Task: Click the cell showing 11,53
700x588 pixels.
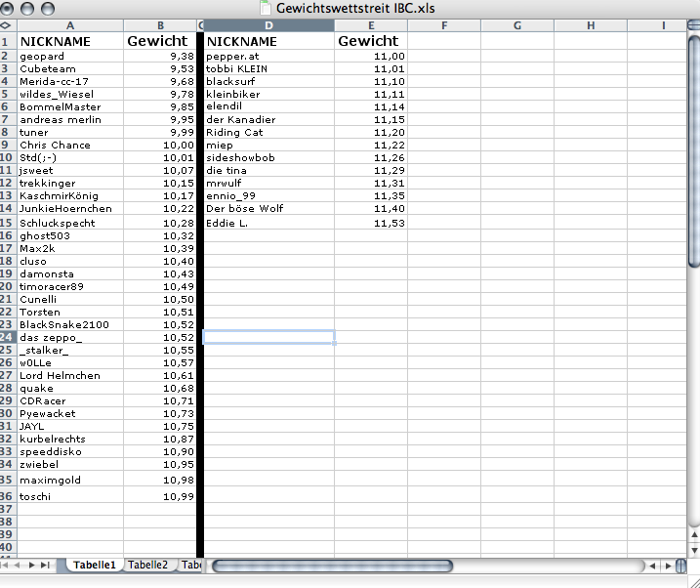Action: (370, 224)
